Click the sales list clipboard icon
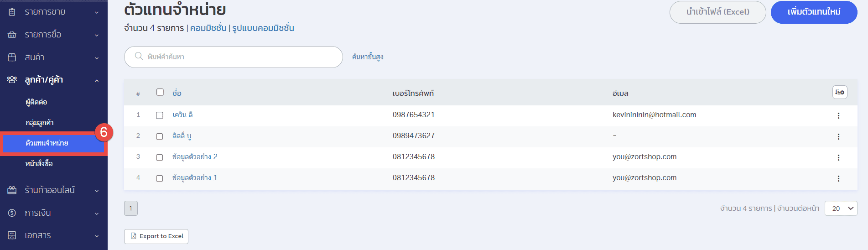 pos(12,12)
